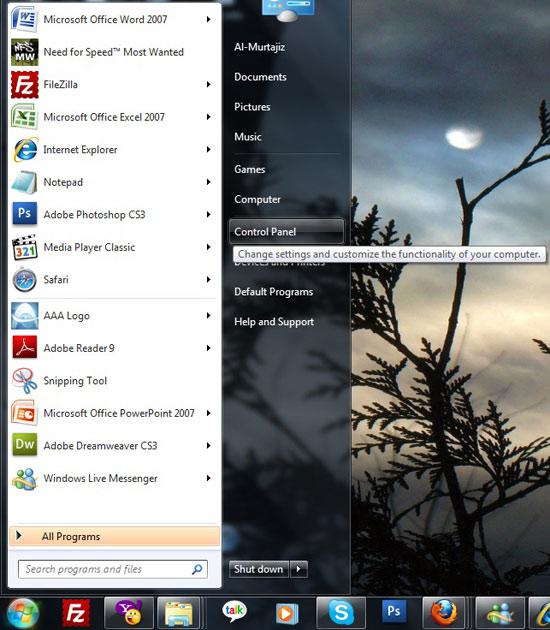
Task: Expand Word 2007 recent documents arrow
Action: [x=209, y=19]
